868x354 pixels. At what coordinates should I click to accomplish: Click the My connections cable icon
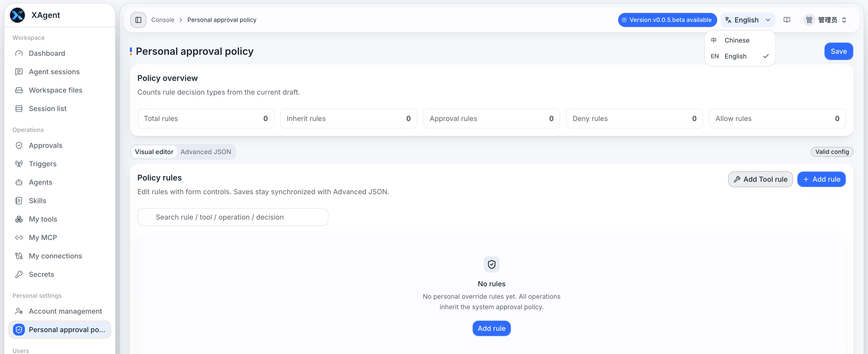click(19, 256)
